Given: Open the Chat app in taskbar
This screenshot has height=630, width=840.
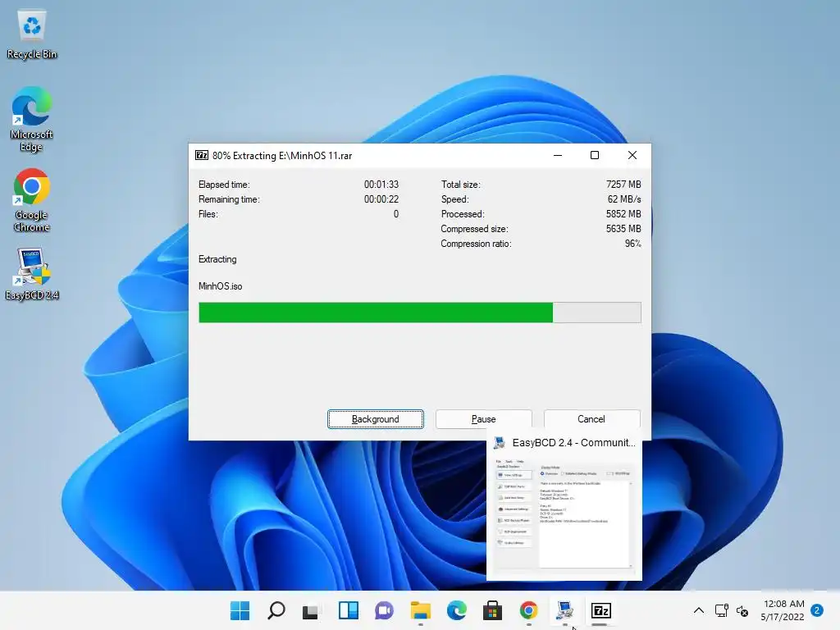Looking at the screenshot, I should click(384, 610).
